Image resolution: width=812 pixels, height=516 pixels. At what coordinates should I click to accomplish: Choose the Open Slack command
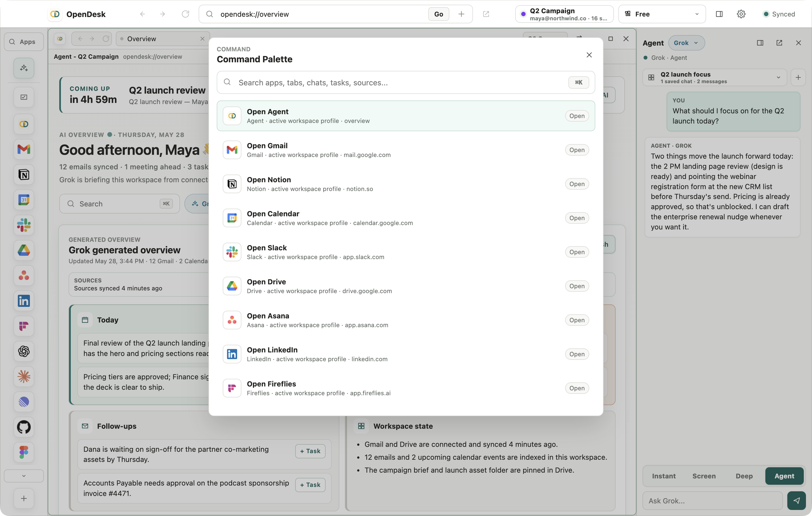[x=406, y=252]
